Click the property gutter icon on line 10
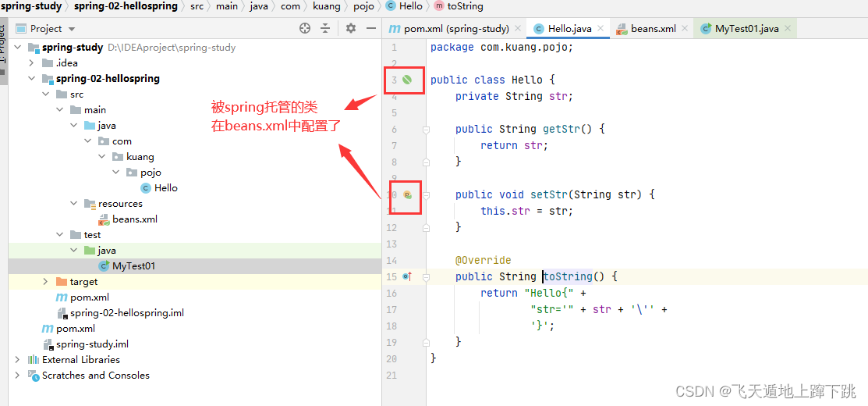The image size is (868, 406). pos(407,195)
